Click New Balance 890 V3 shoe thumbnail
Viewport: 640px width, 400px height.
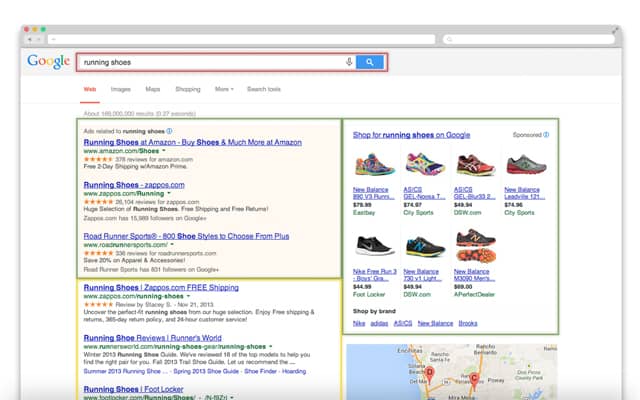(374, 165)
